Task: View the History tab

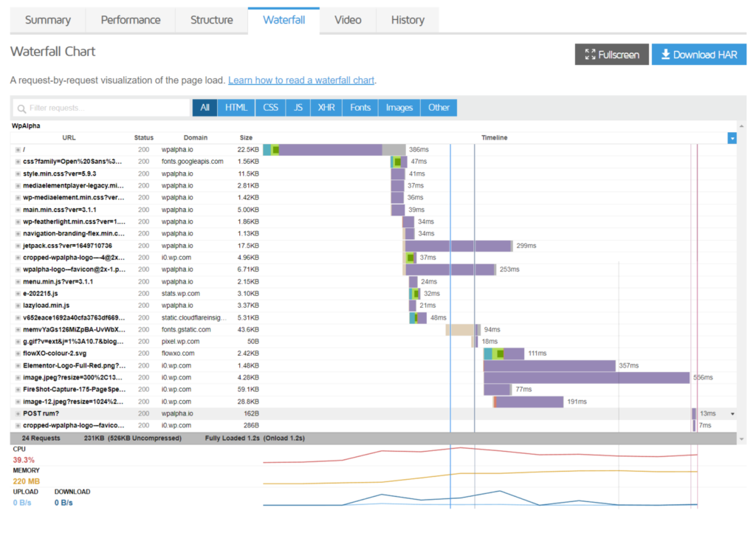Action: (x=408, y=20)
